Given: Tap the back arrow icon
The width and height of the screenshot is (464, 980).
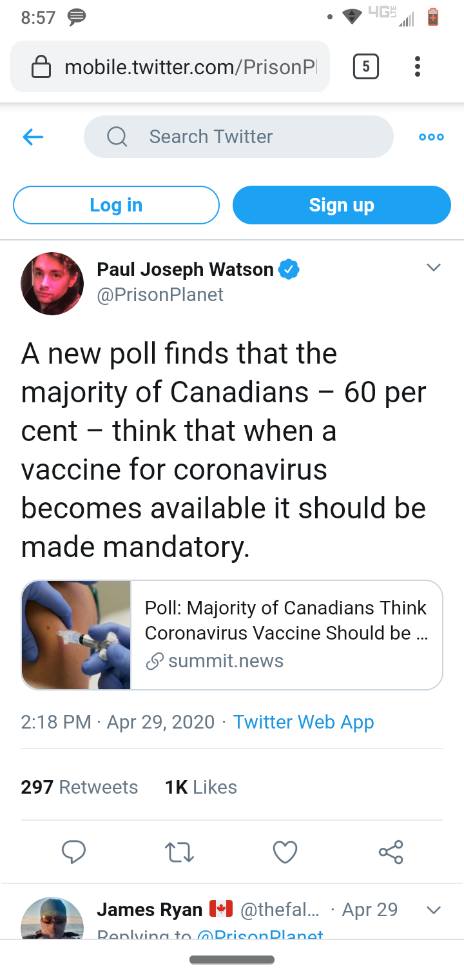Looking at the screenshot, I should click(x=33, y=137).
